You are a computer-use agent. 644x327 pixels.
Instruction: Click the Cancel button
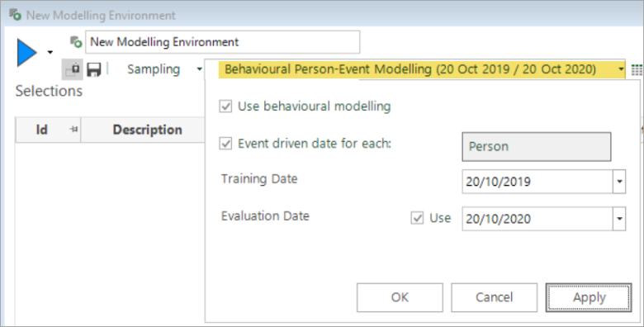click(494, 297)
